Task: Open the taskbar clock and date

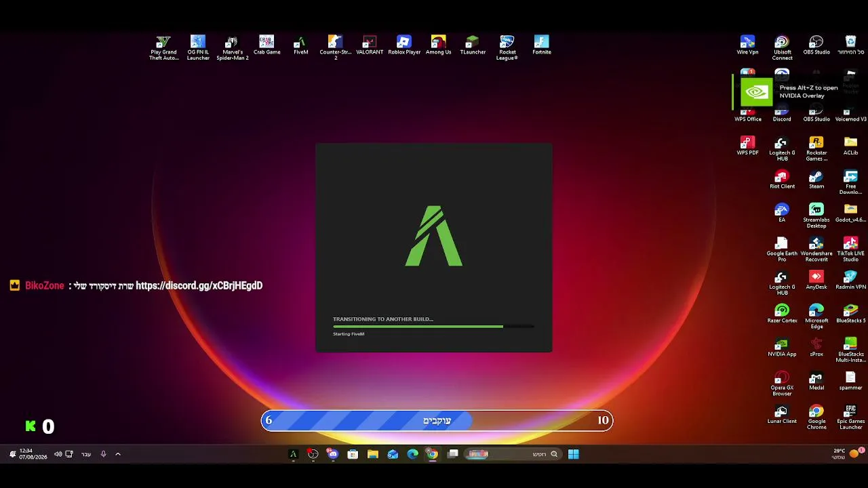Action: [x=33, y=454]
